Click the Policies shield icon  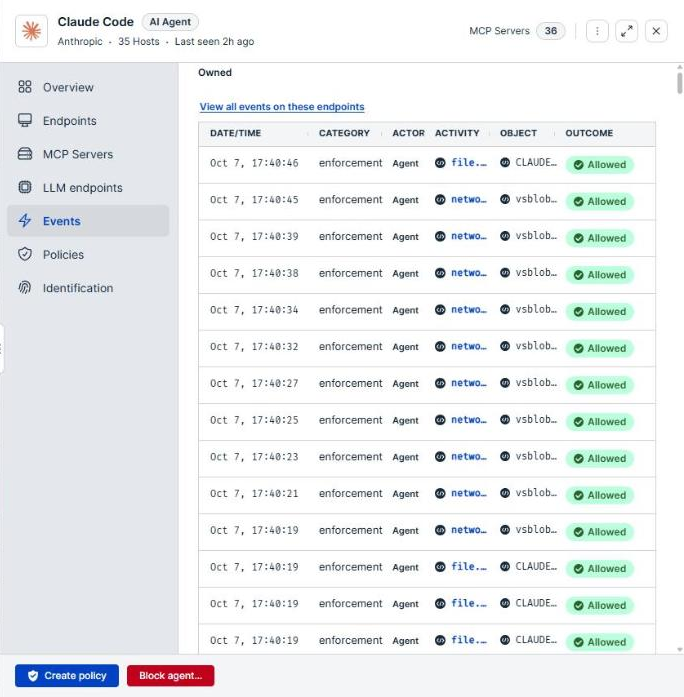point(25,254)
